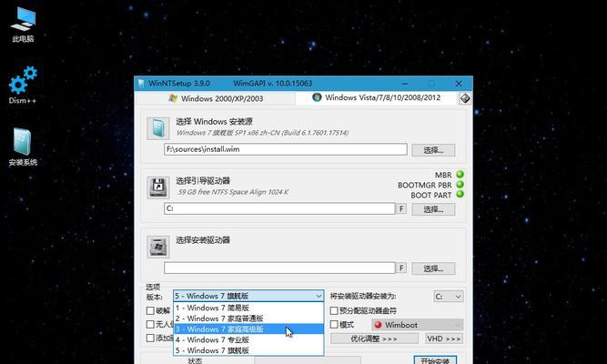607x364 pixels.
Task: Minimize the WinNTSetup window
Action: 405,84
